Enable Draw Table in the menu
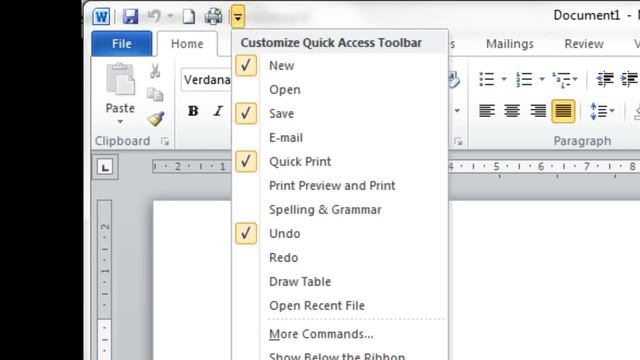 point(340,282)
